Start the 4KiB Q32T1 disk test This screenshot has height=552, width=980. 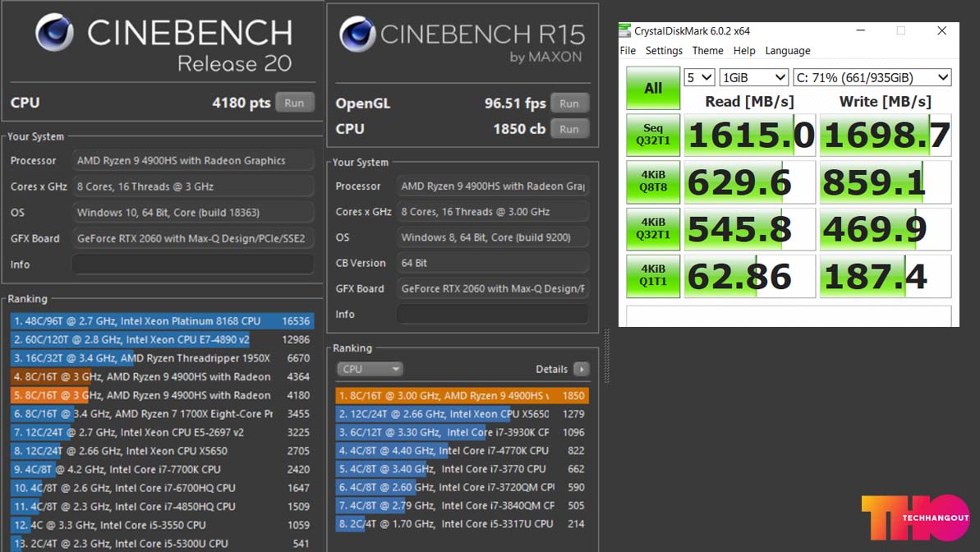click(x=653, y=229)
